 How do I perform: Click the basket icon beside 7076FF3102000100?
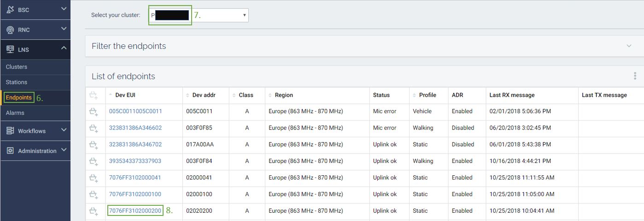[94, 194]
